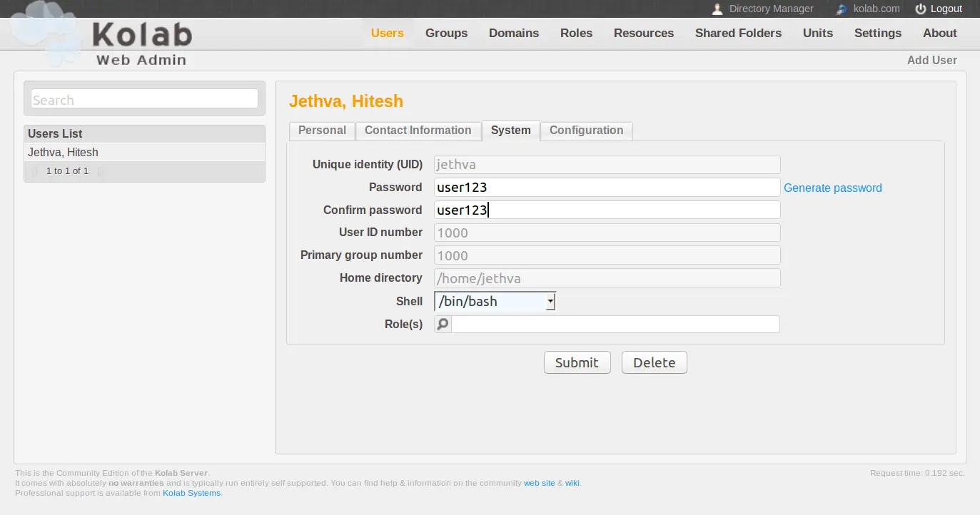
Task: Open the community web site link
Action: (x=539, y=484)
